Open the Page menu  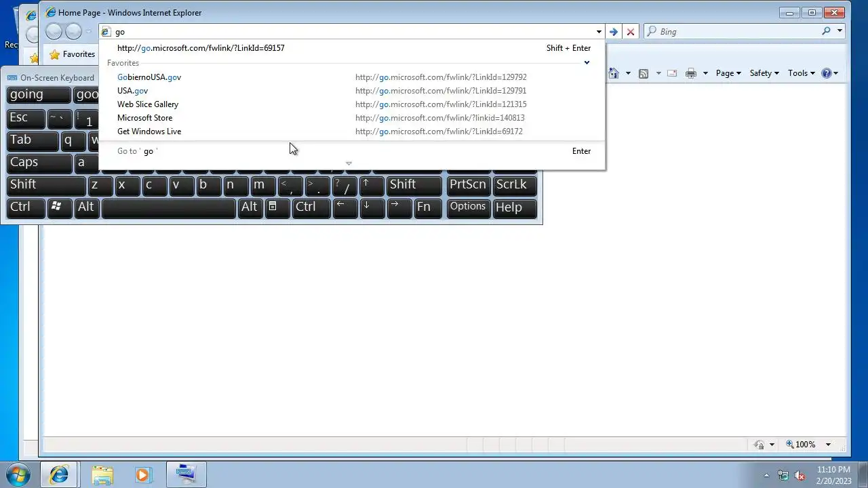pyautogui.click(x=728, y=73)
